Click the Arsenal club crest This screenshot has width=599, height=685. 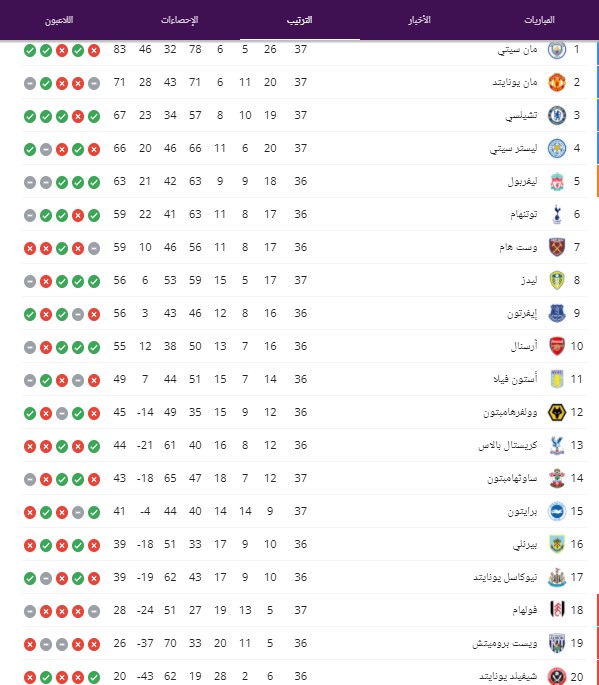557,346
